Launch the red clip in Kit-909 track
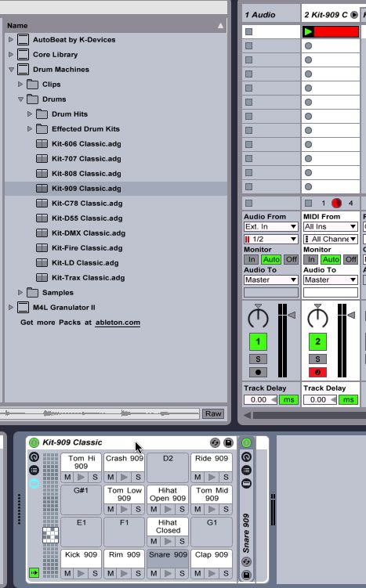The height and width of the screenshot is (588, 366). (308, 32)
